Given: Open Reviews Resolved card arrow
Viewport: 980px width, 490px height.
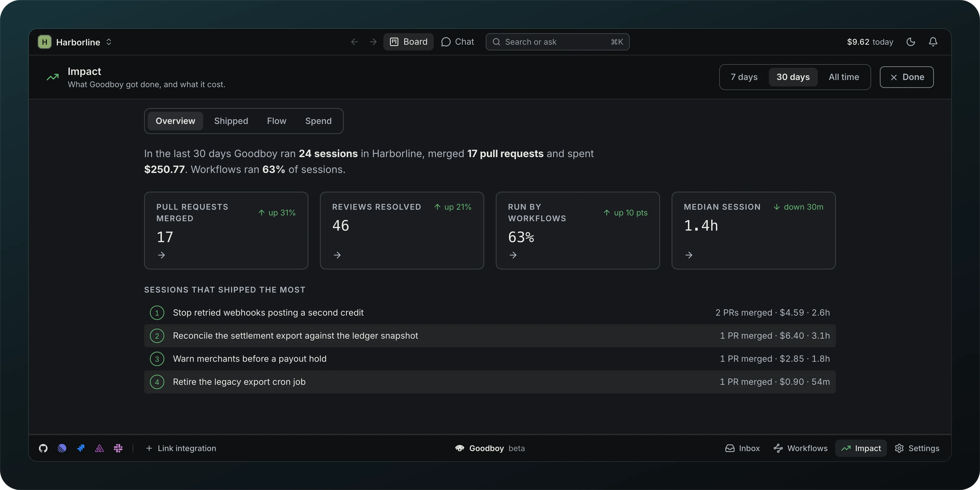Looking at the screenshot, I should (337, 255).
